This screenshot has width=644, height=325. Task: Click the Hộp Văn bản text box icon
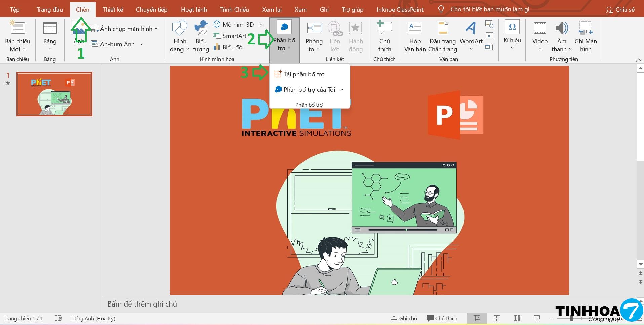(x=415, y=28)
